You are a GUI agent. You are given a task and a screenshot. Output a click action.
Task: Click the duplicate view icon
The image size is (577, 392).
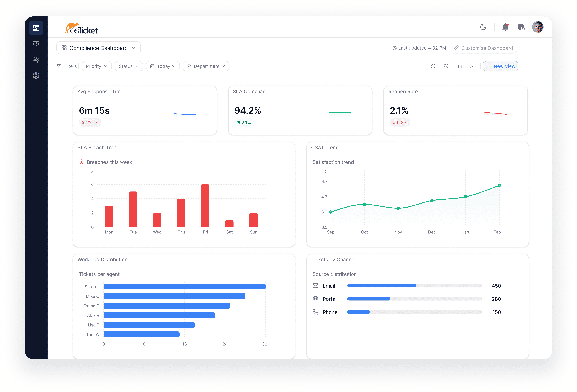pos(459,66)
